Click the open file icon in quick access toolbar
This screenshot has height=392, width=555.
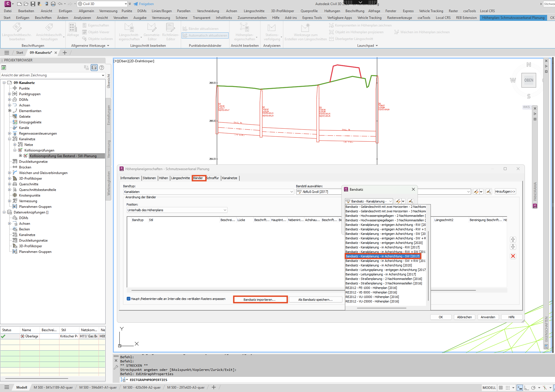click(x=26, y=4)
